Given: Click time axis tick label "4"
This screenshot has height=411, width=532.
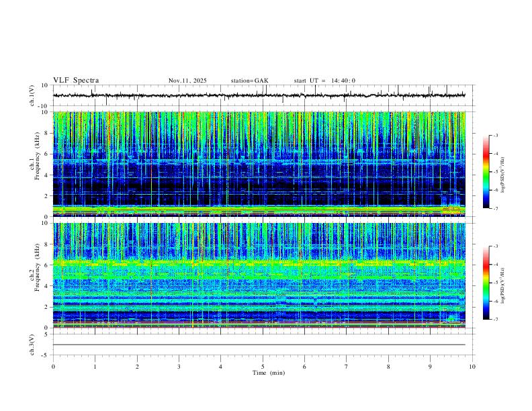Looking at the screenshot, I should coord(220,367).
